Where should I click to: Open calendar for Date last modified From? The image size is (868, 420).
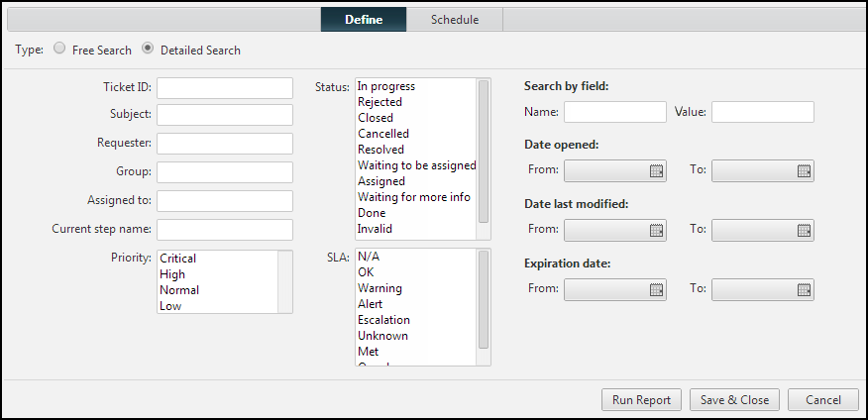[656, 230]
